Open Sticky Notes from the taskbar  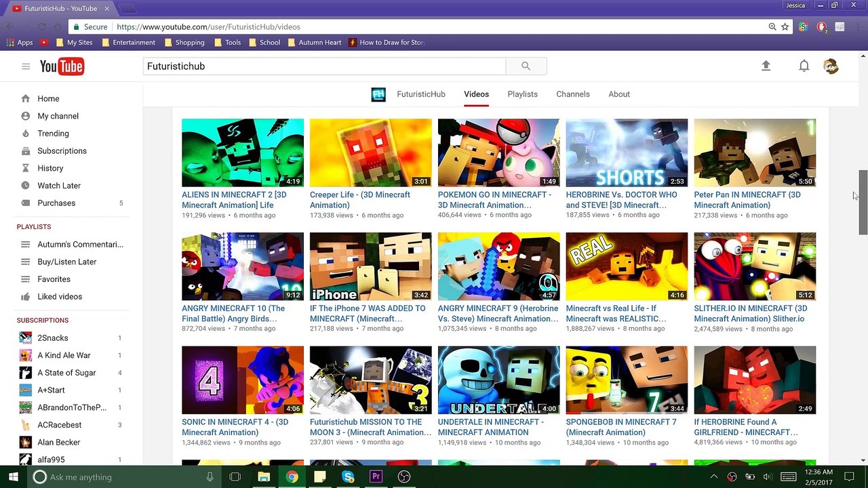(x=319, y=477)
